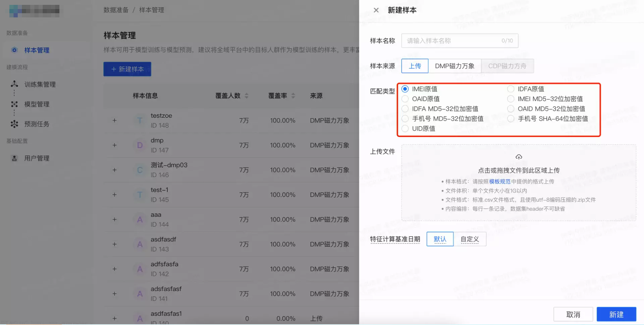Image resolution: width=644 pixels, height=325 pixels.
Task: Click the upload cloud icon
Action: point(518,157)
